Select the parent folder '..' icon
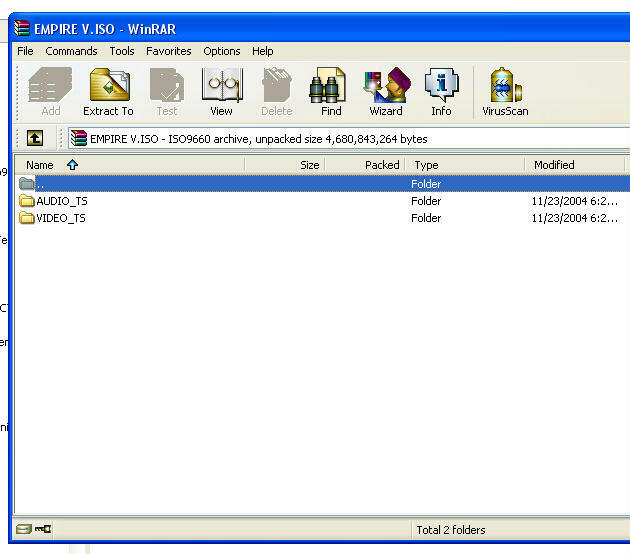Screen dimensions: 630x554 [27, 184]
